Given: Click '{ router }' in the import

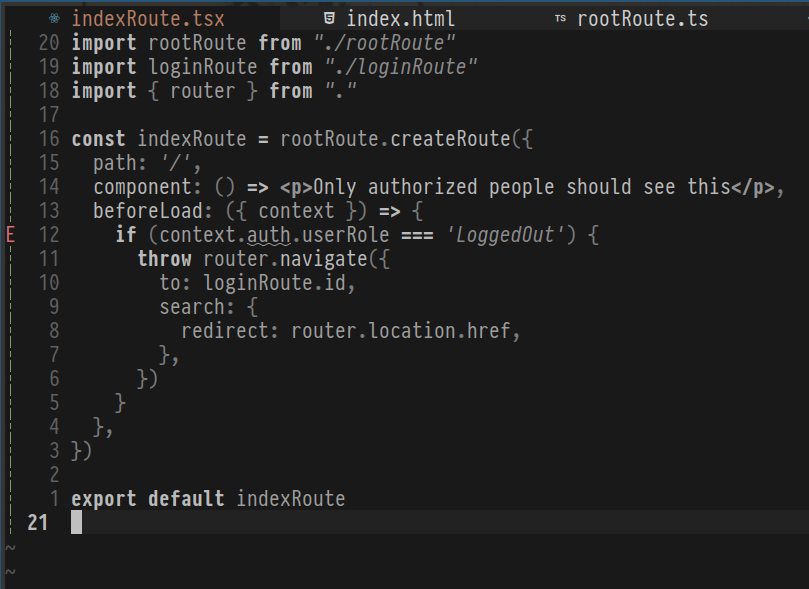Looking at the screenshot, I should [x=203, y=91].
